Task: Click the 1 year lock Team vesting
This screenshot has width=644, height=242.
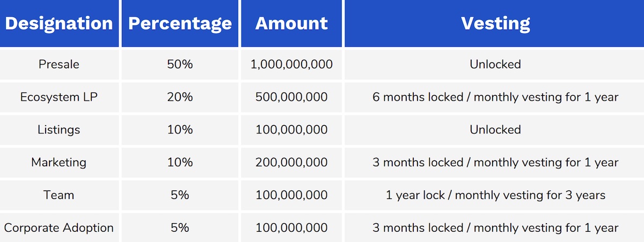Action: click(x=495, y=195)
